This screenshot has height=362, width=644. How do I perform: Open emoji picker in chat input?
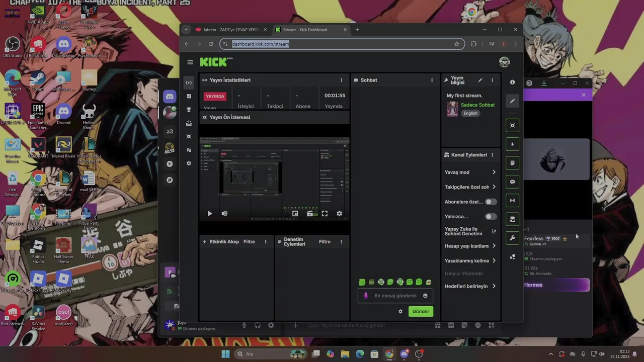pos(425,296)
